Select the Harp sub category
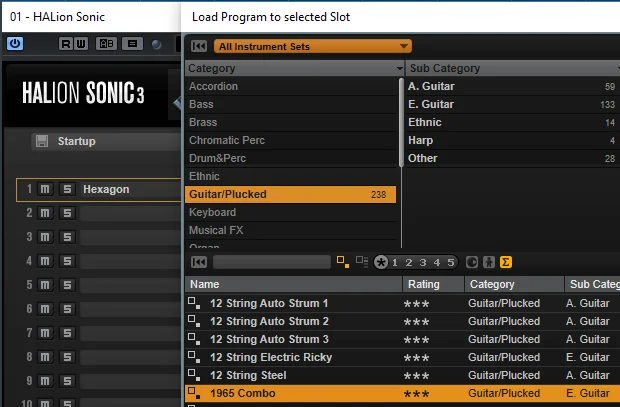The height and width of the screenshot is (407, 620). 513,140
